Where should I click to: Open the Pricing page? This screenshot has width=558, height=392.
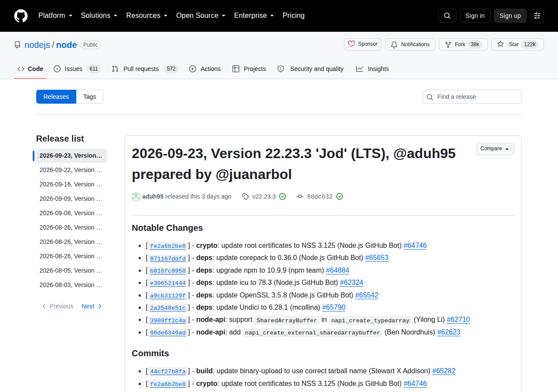pos(293,16)
